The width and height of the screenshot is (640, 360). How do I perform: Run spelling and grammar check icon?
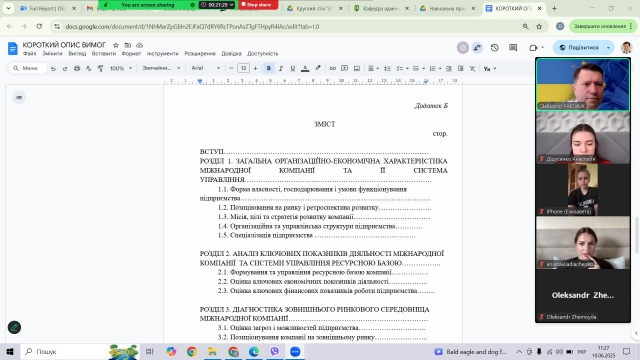click(89, 69)
